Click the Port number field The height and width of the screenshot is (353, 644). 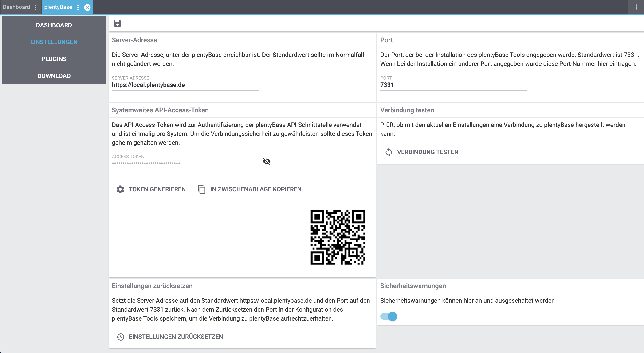click(453, 85)
